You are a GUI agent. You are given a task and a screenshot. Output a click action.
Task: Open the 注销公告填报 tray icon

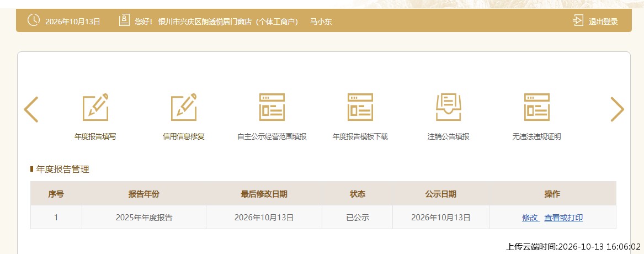point(449,107)
